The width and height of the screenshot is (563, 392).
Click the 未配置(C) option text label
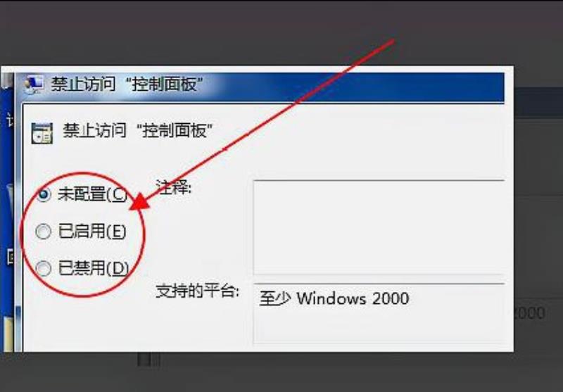(92, 194)
